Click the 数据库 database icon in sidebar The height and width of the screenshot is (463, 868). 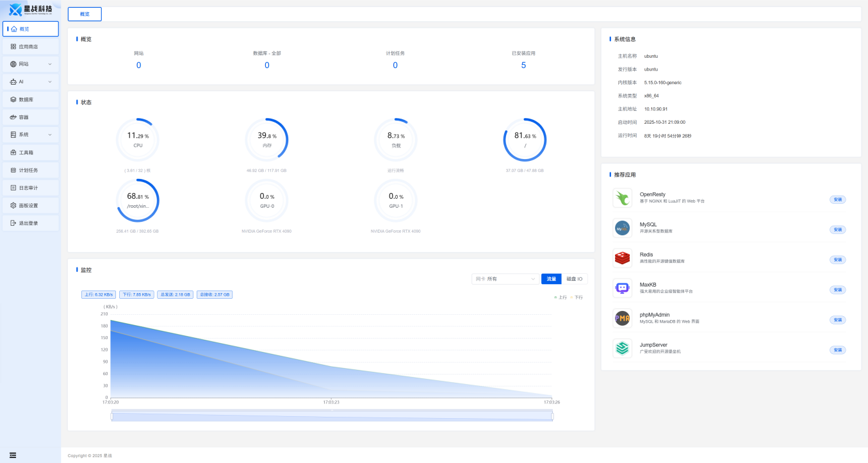13,99
